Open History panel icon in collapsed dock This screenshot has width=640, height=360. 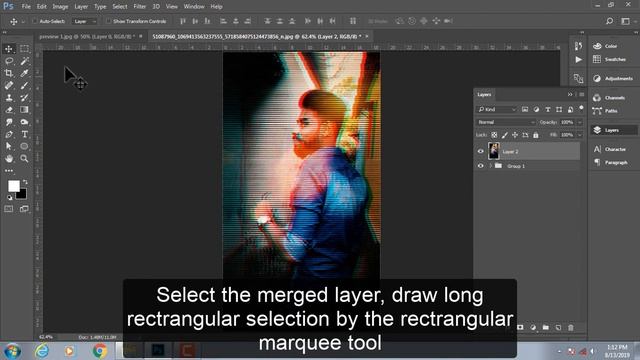click(x=578, y=46)
